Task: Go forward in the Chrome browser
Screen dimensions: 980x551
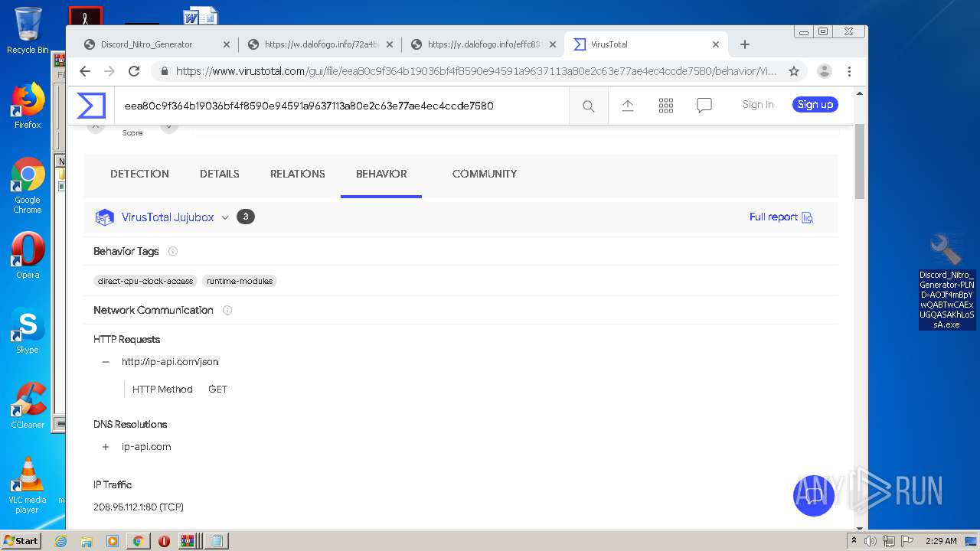Action: [109, 71]
